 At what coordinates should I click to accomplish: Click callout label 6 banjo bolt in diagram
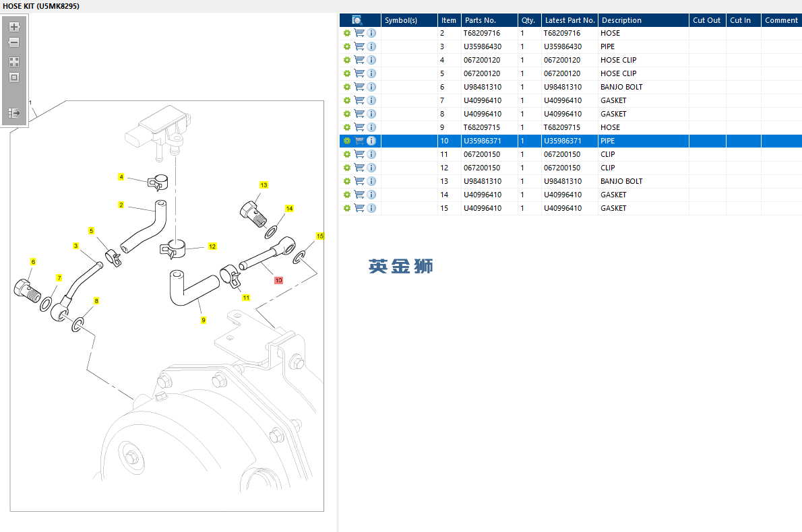(x=33, y=262)
